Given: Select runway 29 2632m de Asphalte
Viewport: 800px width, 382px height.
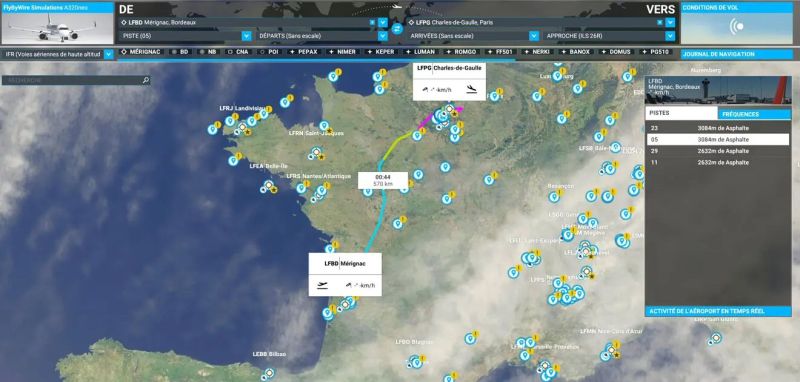Looking at the screenshot, I should click(x=718, y=151).
